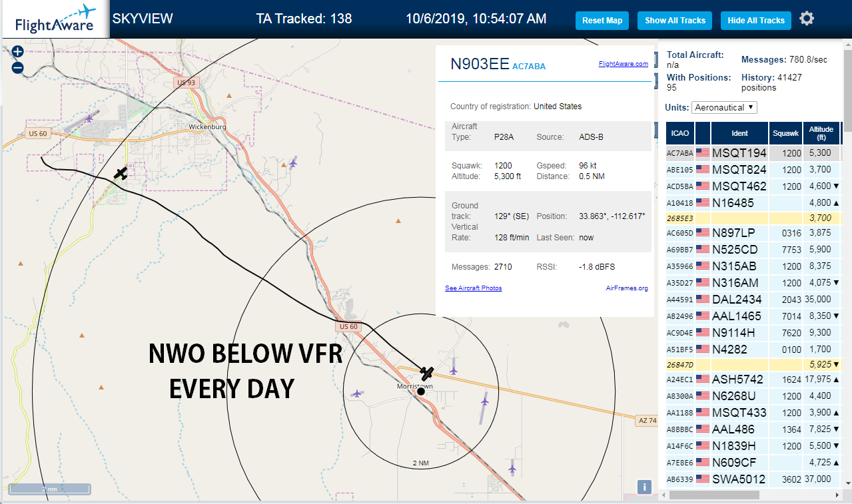Click US flag icon in SWA5012 row
This screenshot has width=852, height=504.
click(x=702, y=479)
